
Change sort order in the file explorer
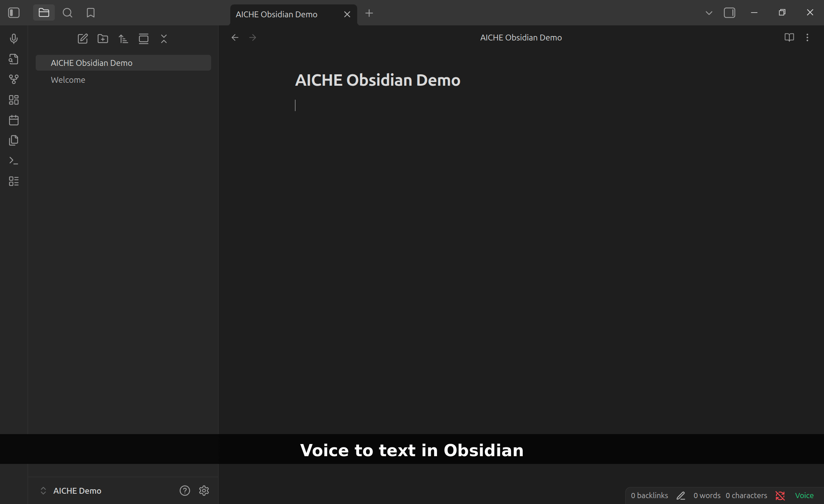click(123, 39)
